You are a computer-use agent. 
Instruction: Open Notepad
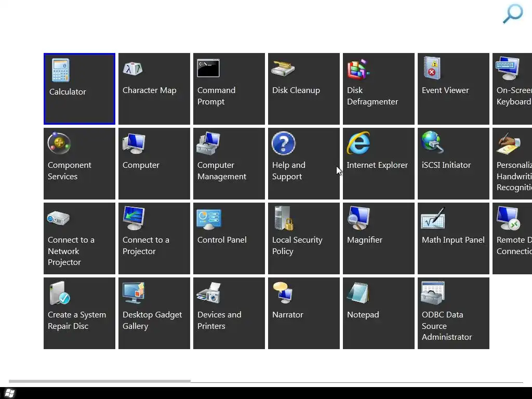[379, 313]
